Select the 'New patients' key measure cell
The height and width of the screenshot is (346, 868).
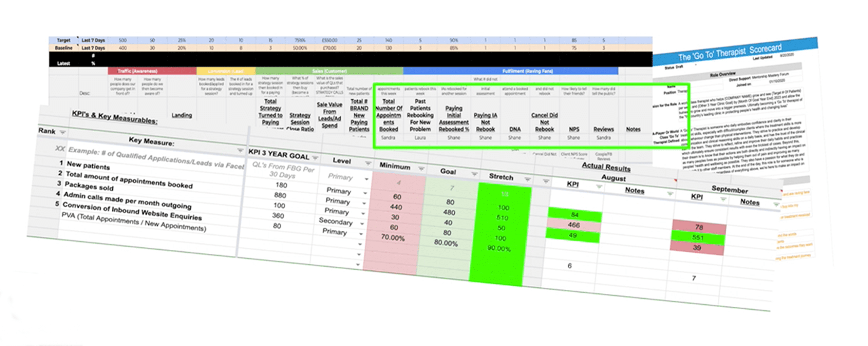[88, 165]
